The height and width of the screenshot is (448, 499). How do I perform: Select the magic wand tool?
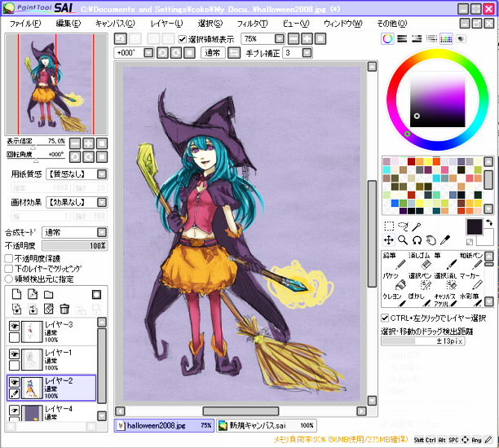coord(417,226)
